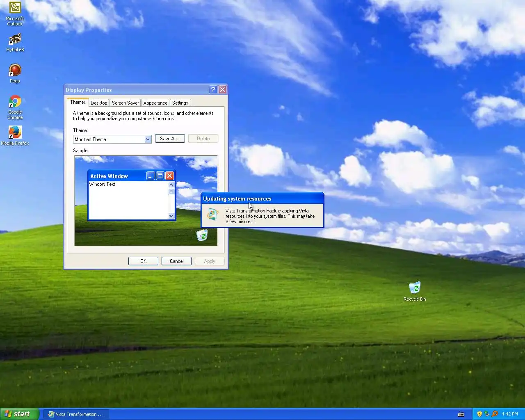
Task: Select the Mozilla Firefox desktop icon
Action: click(x=15, y=136)
